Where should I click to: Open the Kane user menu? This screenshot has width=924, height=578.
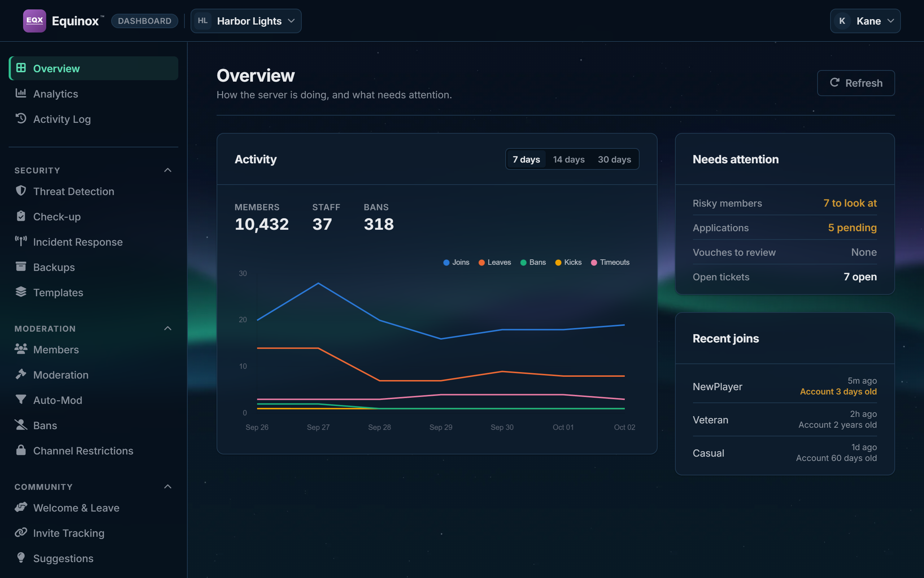[x=865, y=21]
